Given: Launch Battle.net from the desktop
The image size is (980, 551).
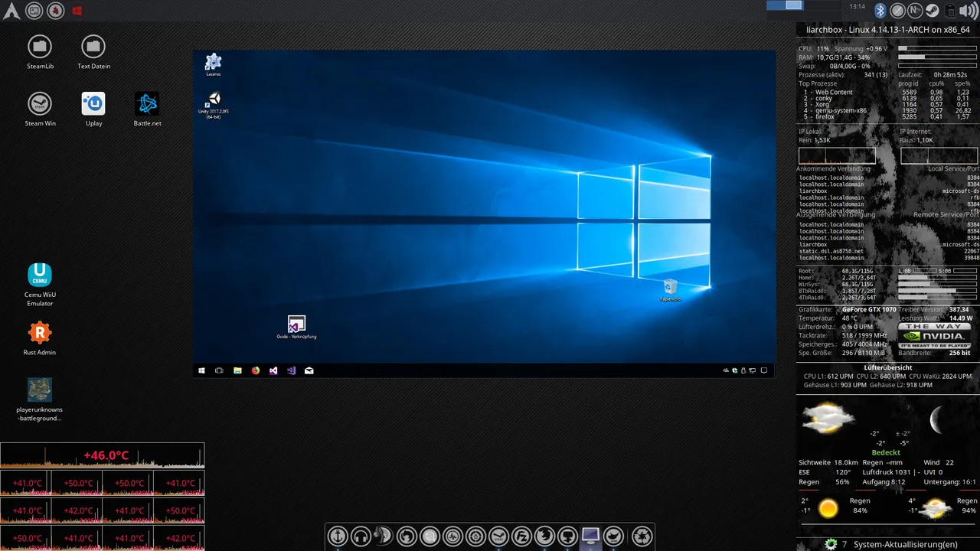Looking at the screenshot, I should [147, 109].
